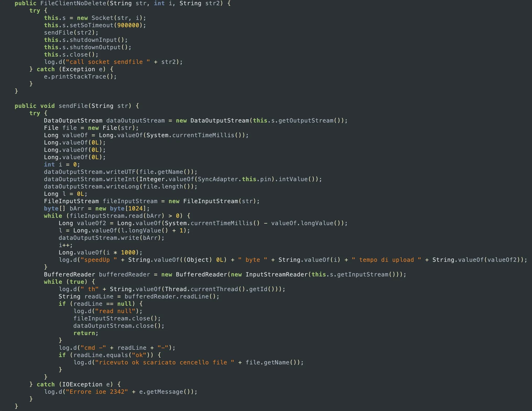Click 'catch (Exception e)' clause
The image size is (532, 411).
pos(71,69)
